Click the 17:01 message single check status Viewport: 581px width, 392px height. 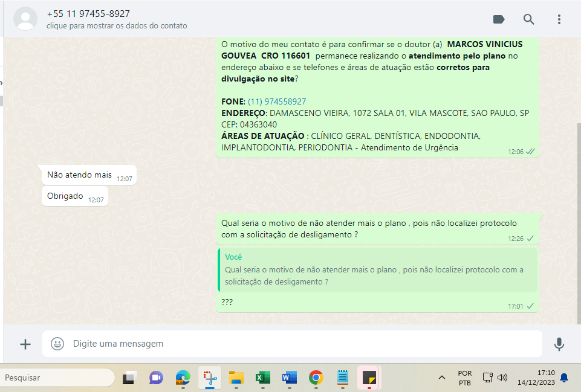click(530, 306)
